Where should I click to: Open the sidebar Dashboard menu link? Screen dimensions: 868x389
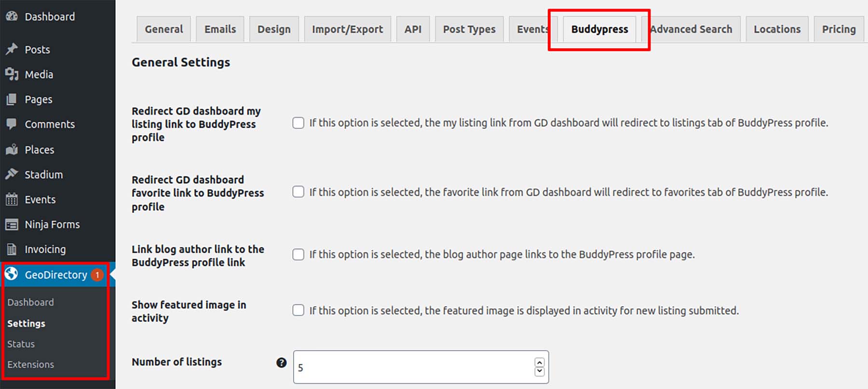pos(50,17)
